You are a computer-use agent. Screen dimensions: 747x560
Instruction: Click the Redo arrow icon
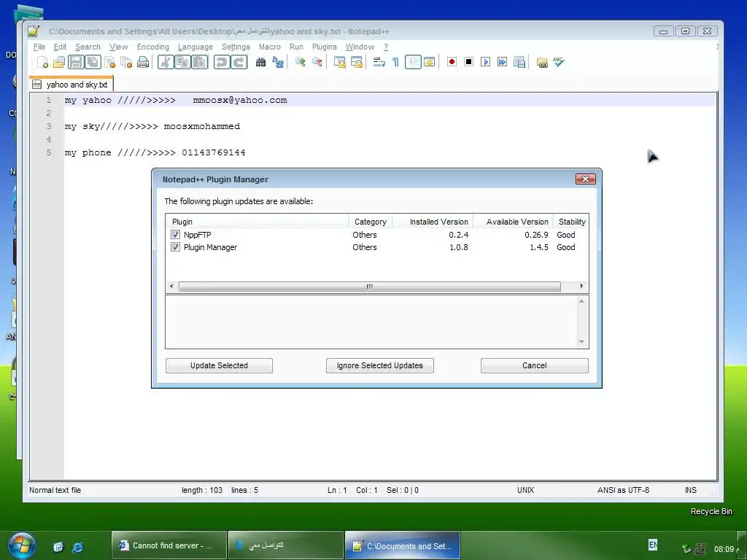pyautogui.click(x=239, y=63)
